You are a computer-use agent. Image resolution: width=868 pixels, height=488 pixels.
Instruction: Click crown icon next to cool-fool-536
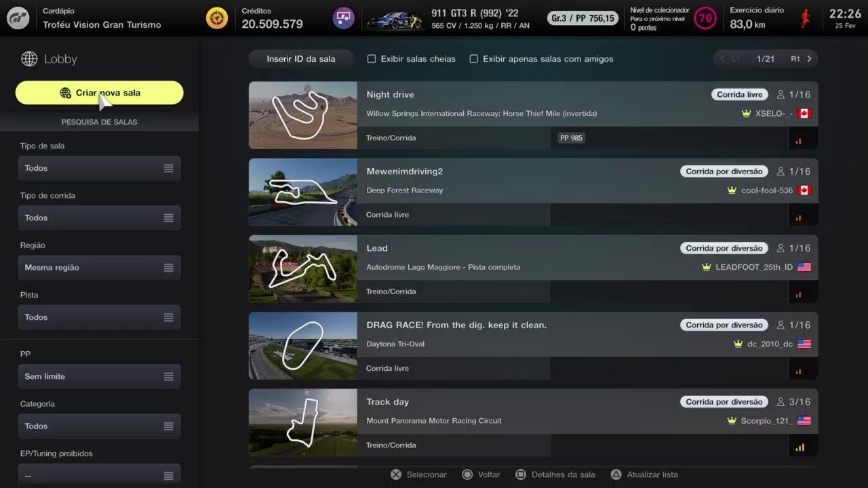(732, 190)
